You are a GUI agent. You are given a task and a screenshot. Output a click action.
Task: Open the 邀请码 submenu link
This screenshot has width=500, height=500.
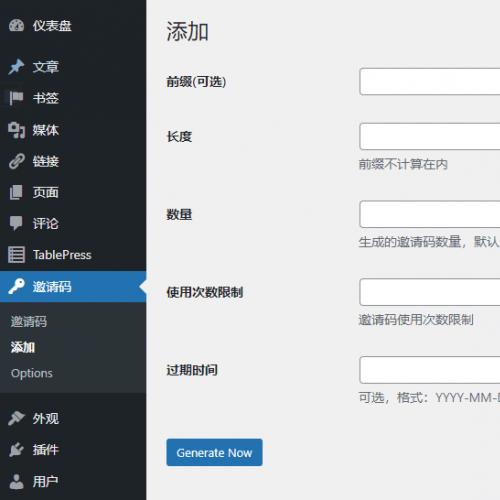29,322
